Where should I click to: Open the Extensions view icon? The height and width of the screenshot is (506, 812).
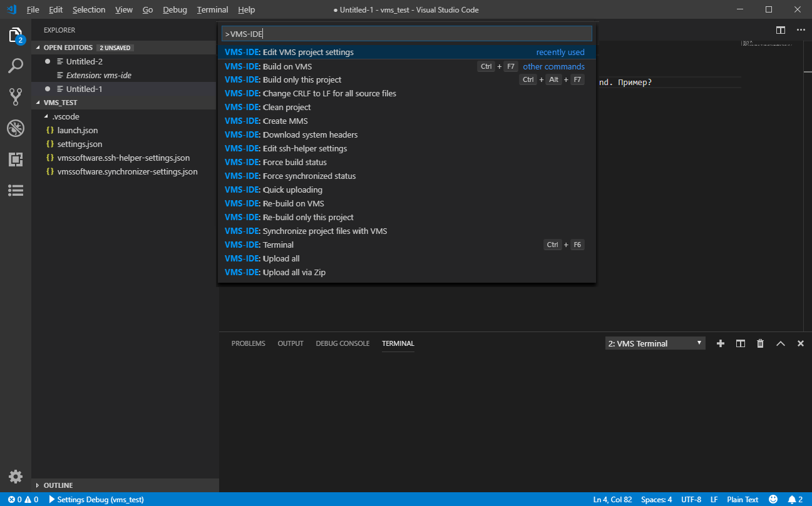(x=16, y=159)
